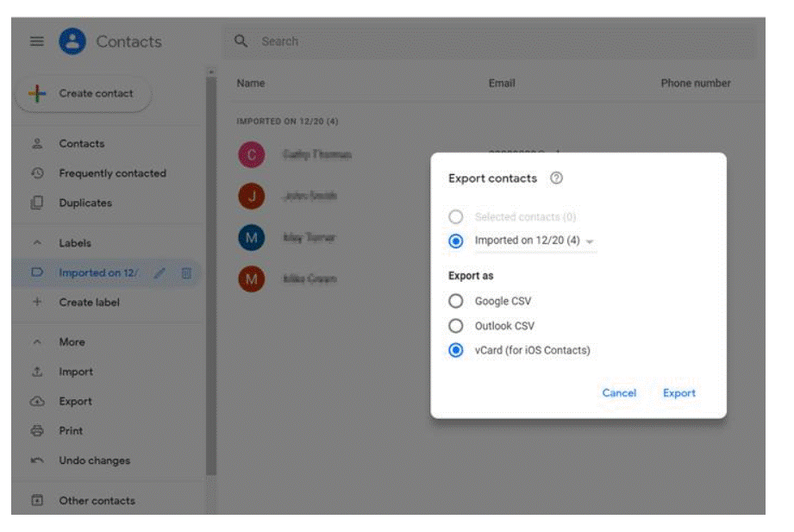The width and height of the screenshot is (794, 532).
Task: Choose Print from the More section
Action: tap(71, 430)
